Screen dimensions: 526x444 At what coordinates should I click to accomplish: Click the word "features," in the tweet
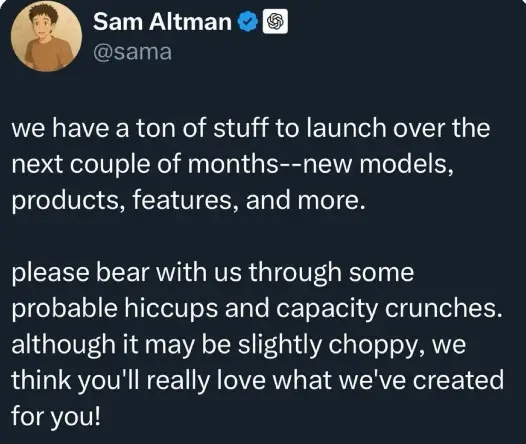point(186,201)
